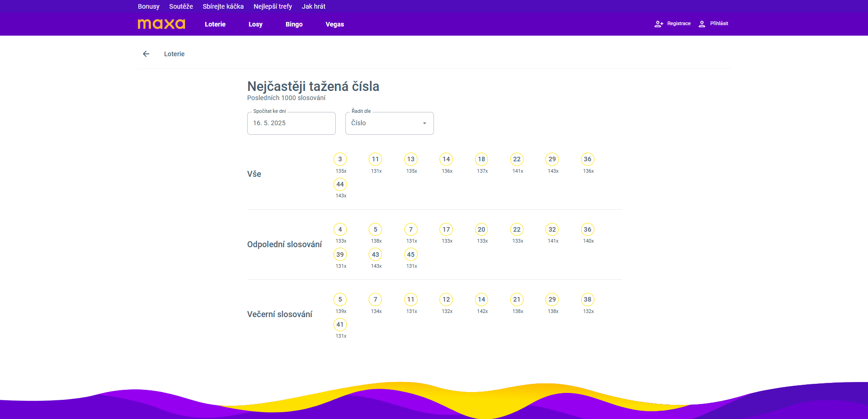Click ball 21 in Večerní slosování
This screenshot has width=868, height=419.
(517, 299)
